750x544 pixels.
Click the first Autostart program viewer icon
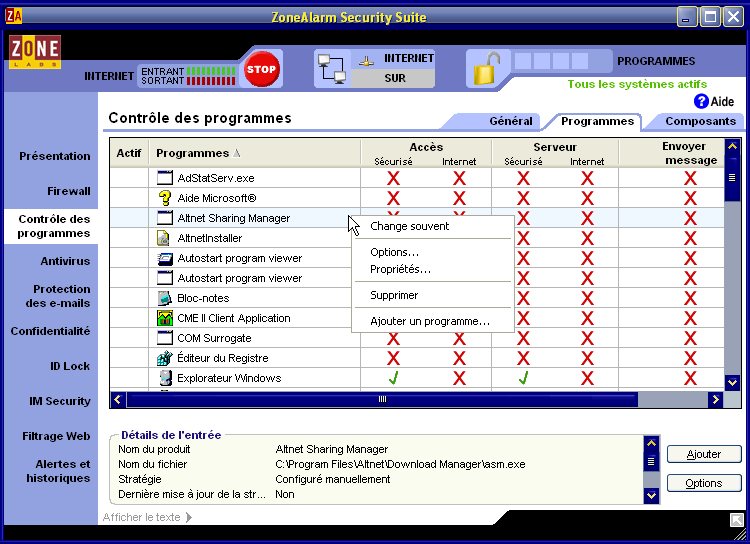click(x=165, y=258)
